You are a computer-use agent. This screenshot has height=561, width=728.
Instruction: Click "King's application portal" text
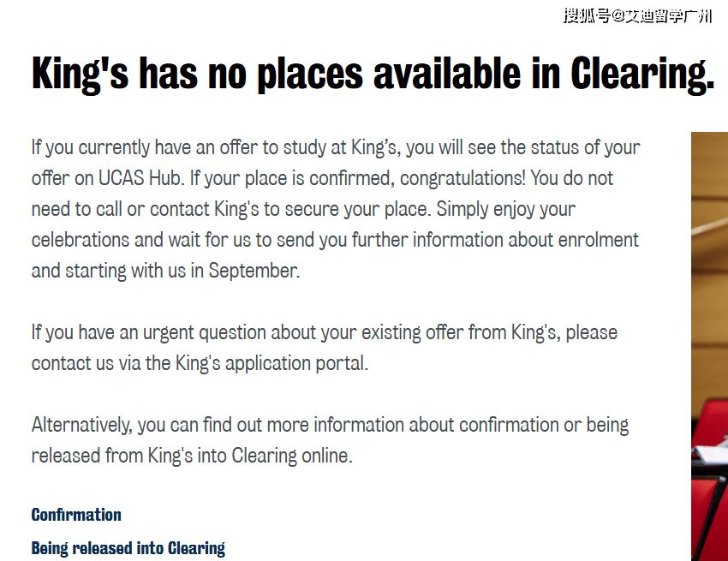(272, 363)
